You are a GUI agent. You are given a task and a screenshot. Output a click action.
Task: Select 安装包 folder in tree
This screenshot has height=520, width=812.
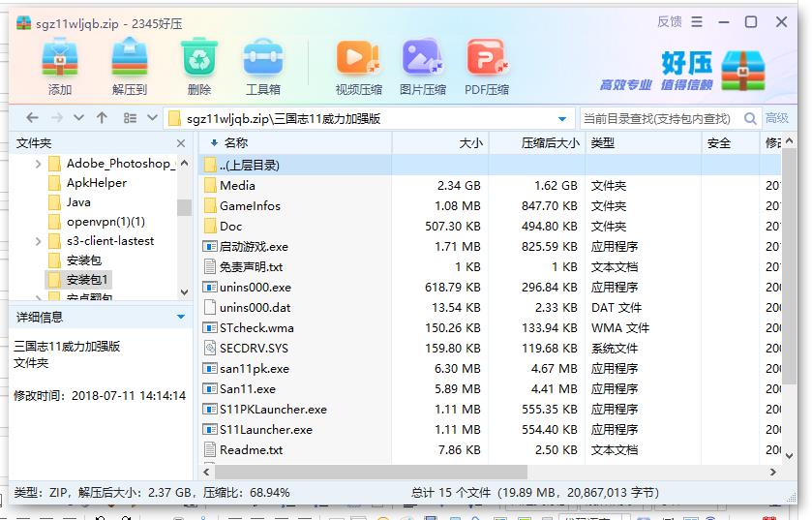[84, 260]
